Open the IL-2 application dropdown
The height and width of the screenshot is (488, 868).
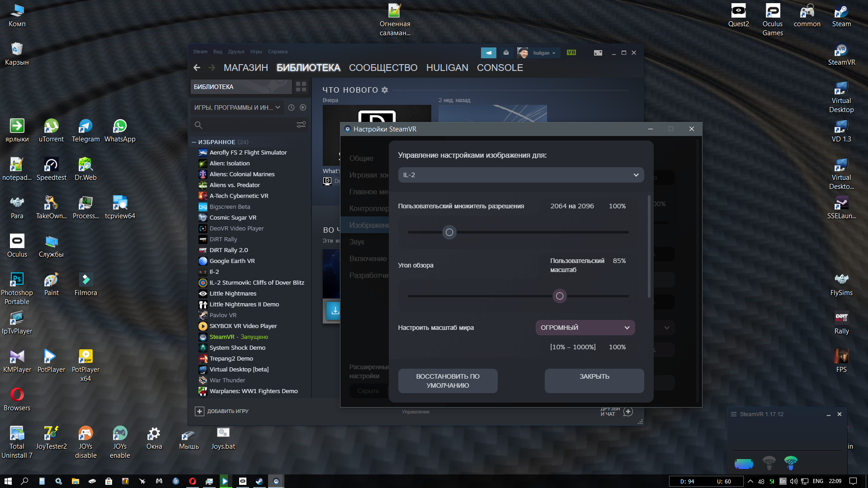(x=521, y=175)
